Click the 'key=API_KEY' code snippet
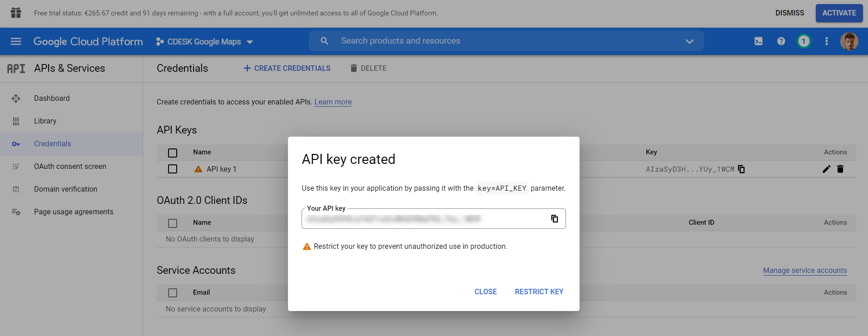The image size is (868, 336). (502, 188)
